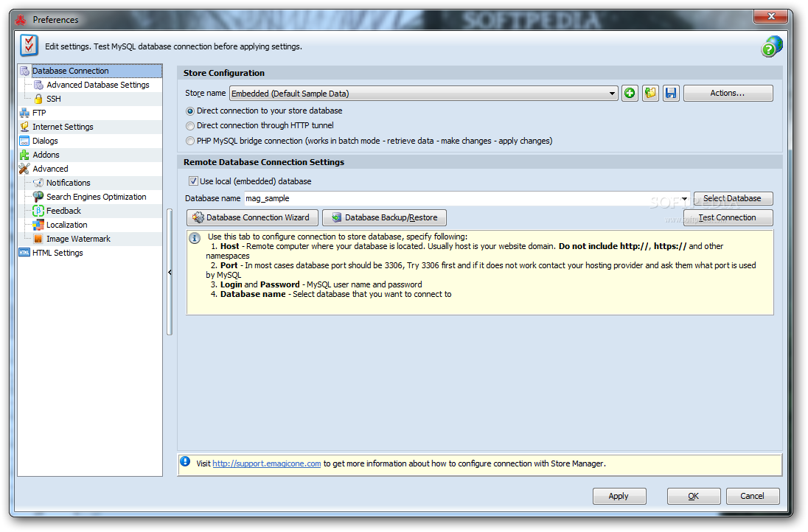
Task: Click the blue floppy save configuration icon
Action: tap(671, 94)
